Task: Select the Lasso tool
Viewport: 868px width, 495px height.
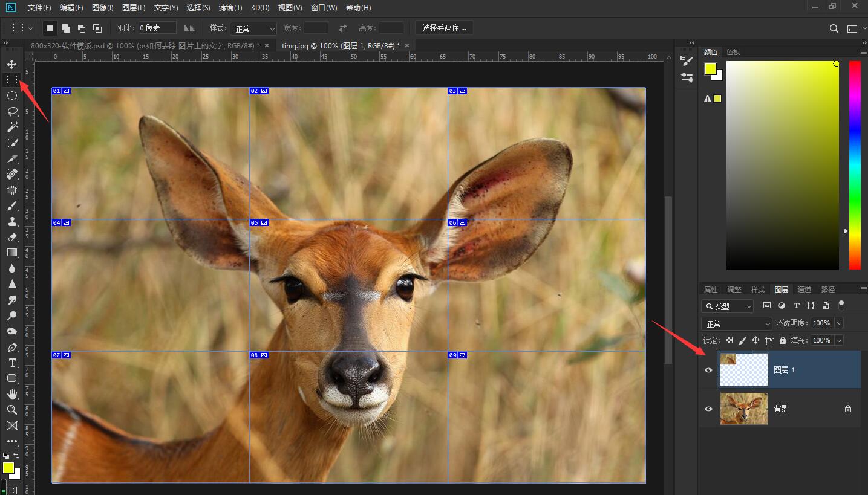Action: coord(11,111)
